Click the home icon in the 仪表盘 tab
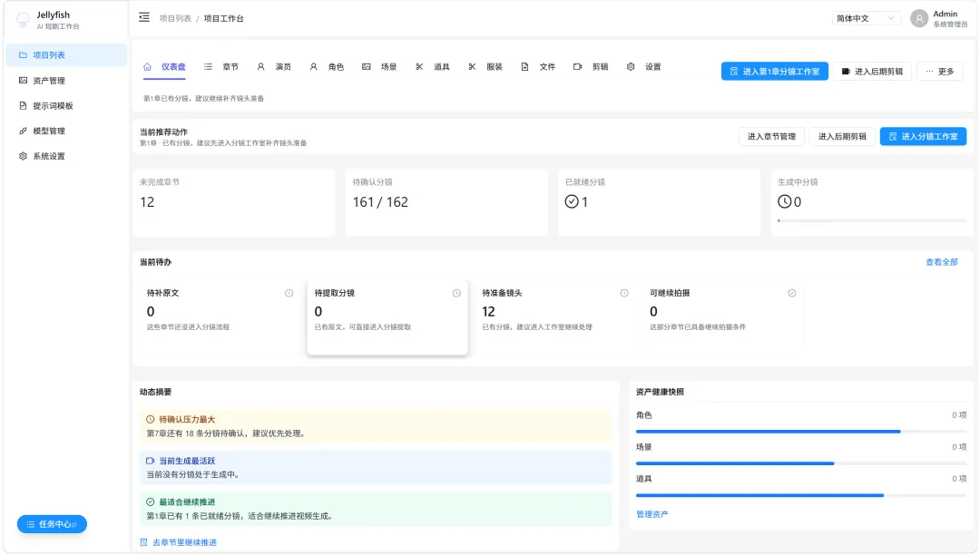Viewport: 980px width, 555px height. (148, 67)
